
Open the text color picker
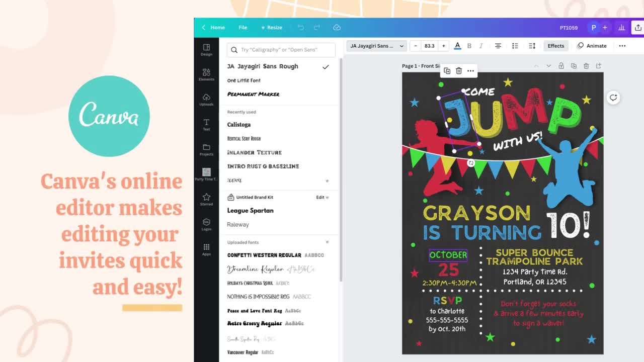click(x=457, y=46)
